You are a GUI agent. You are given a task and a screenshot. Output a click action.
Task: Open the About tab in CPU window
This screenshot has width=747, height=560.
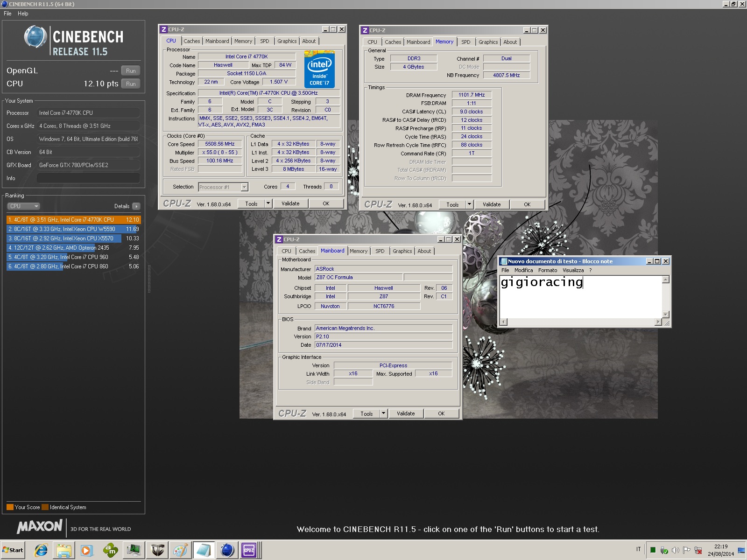coord(309,41)
